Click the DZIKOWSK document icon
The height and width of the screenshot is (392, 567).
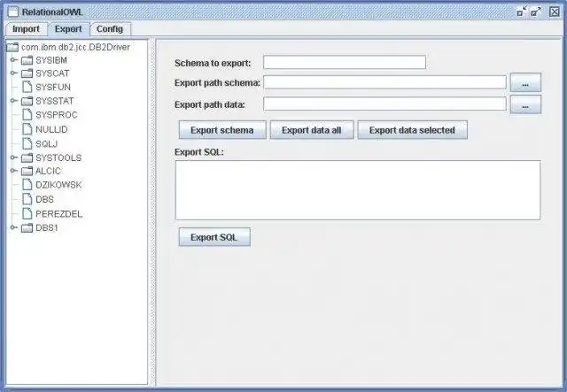[x=27, y=185]
